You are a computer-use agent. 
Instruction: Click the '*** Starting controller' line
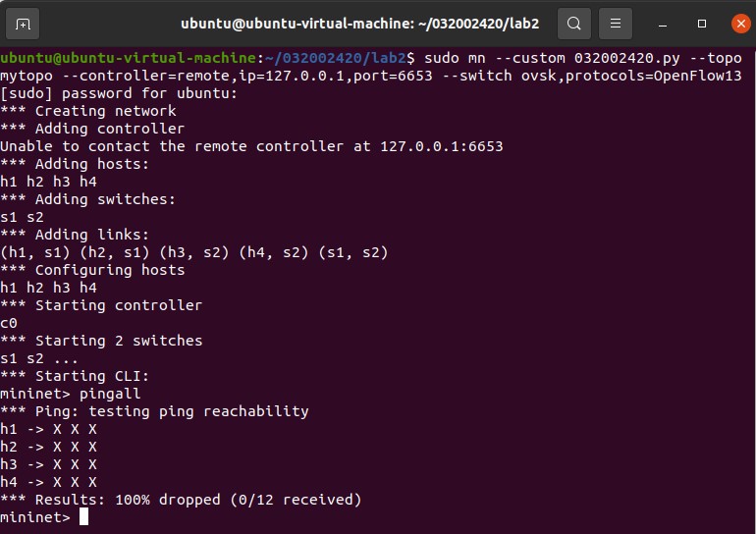101,305
